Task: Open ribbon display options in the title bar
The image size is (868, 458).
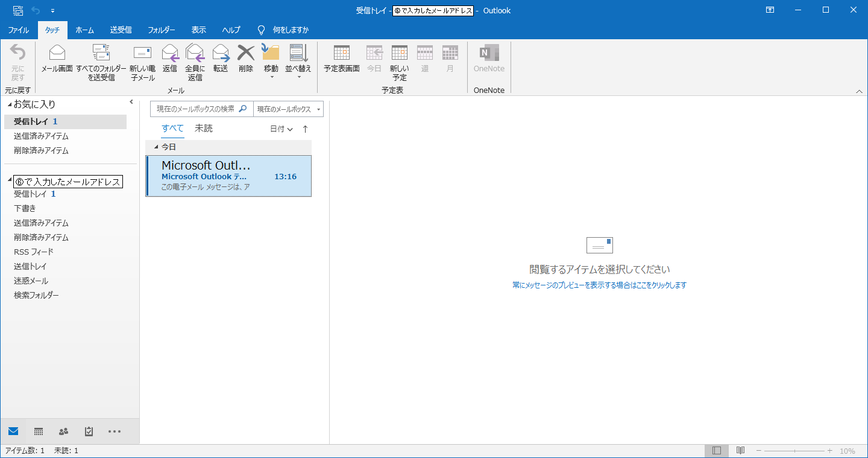Action: tap(770, 10)
